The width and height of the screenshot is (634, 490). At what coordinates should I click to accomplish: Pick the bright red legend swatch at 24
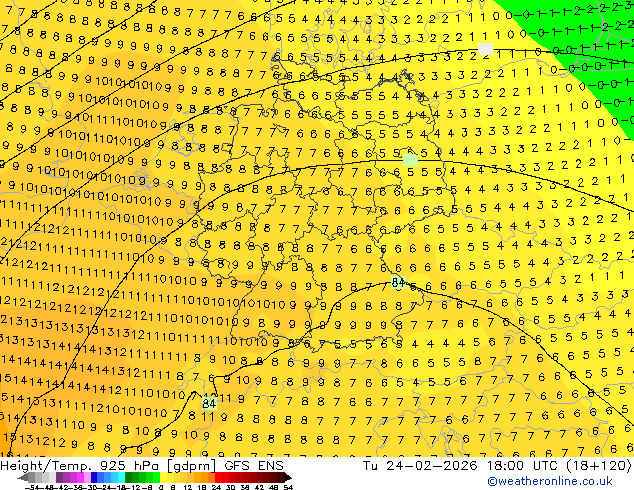tap(218, 477)
